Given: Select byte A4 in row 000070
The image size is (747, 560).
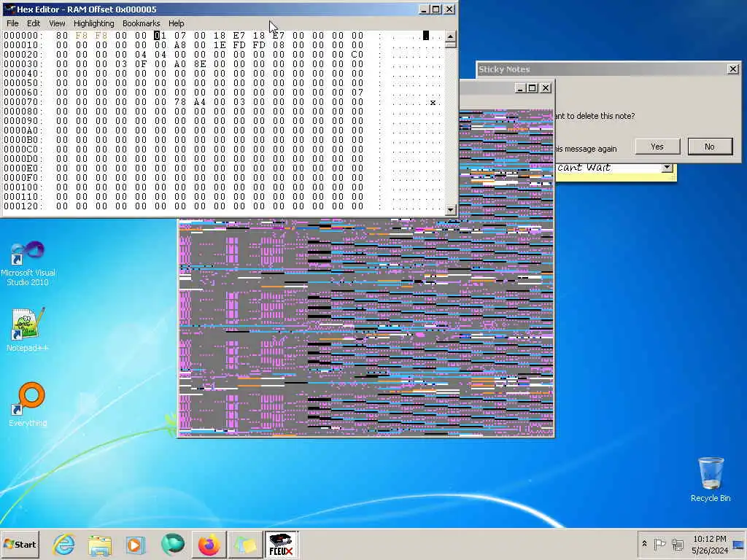Looking at the screenshot, I should 200,102.
